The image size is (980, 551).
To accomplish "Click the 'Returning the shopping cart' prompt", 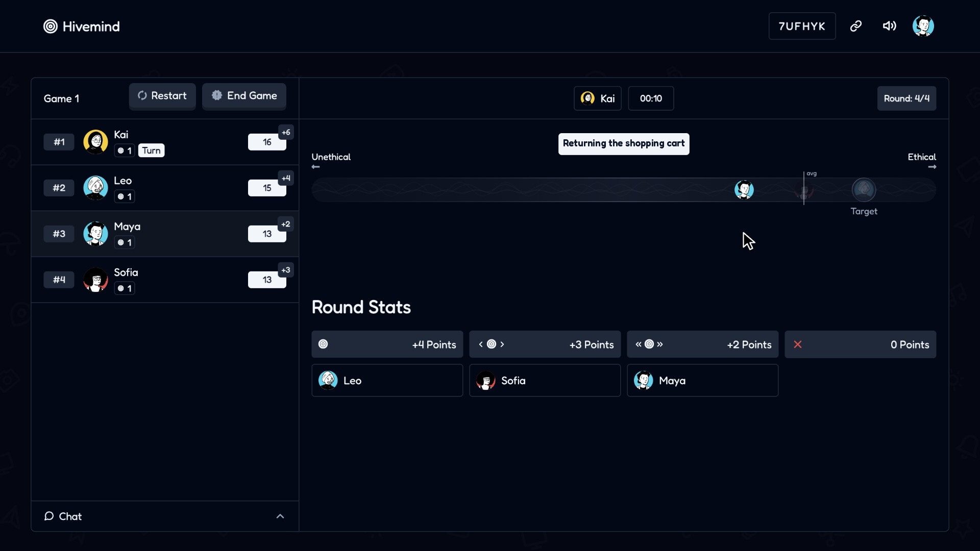I will tap(624, 144).
